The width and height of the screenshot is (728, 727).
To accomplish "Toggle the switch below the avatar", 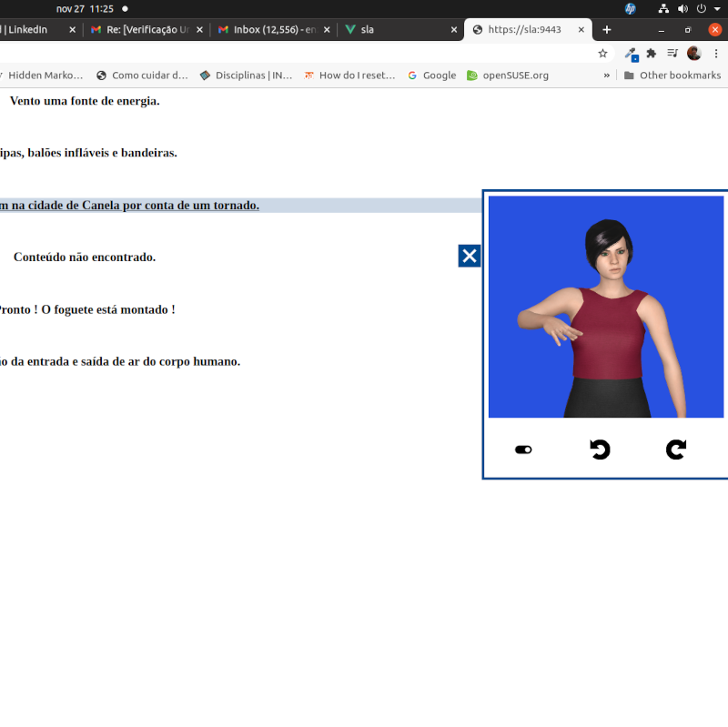I will [x=523, y=449].
